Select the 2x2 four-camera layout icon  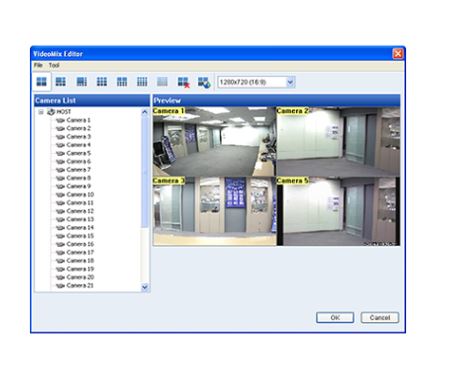(42, 82)
